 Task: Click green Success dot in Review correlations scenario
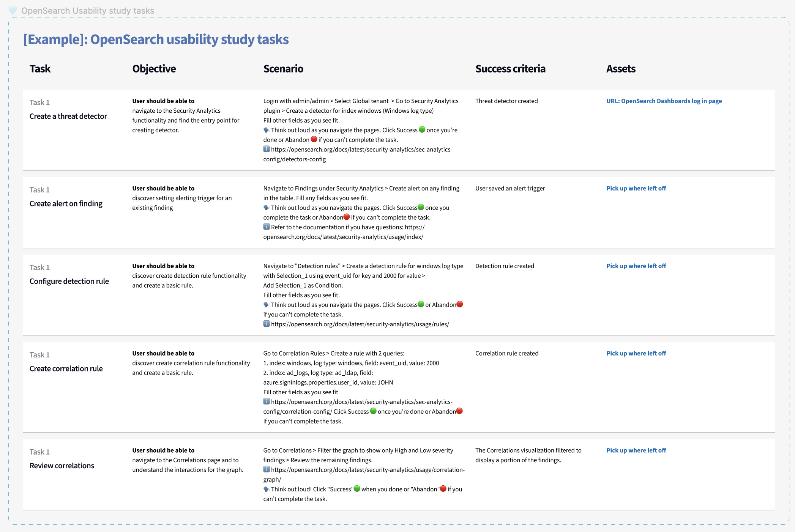coord(357,489)
